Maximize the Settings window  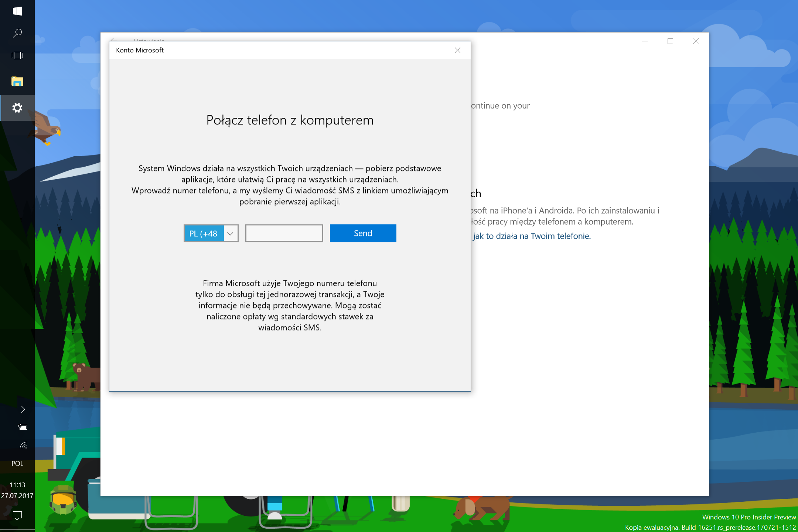click(x=670, y=41)
